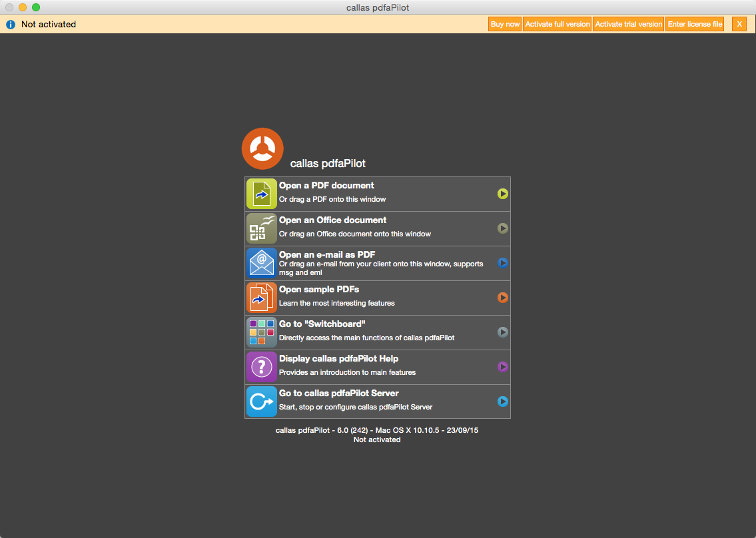Image resolution: width=756 pixels, height=538 pixels.
Task: Select the Go to "Switchboard" heading
Action: tap(322, 324)
